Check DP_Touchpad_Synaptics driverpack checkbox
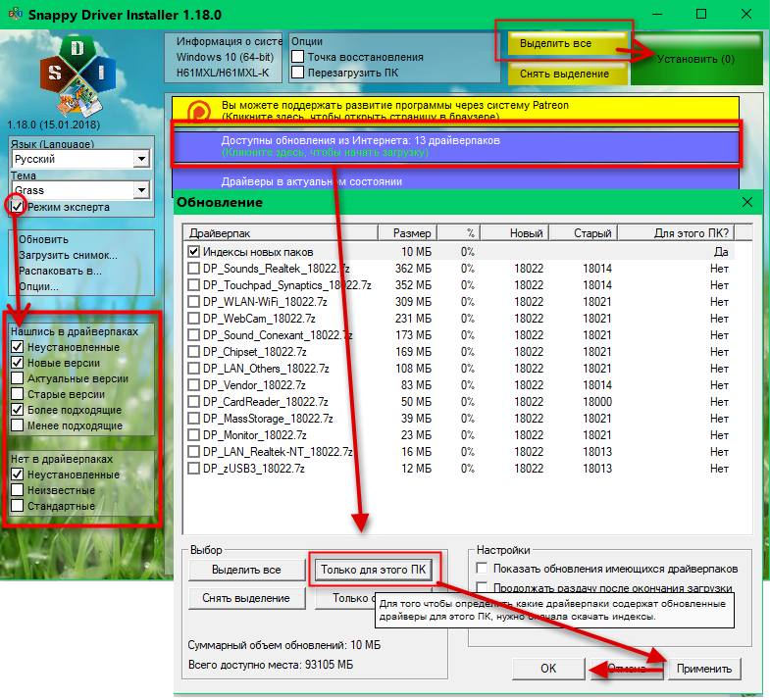Image resolution: width=770 pixels, height=700 pixels. [194, 285]
